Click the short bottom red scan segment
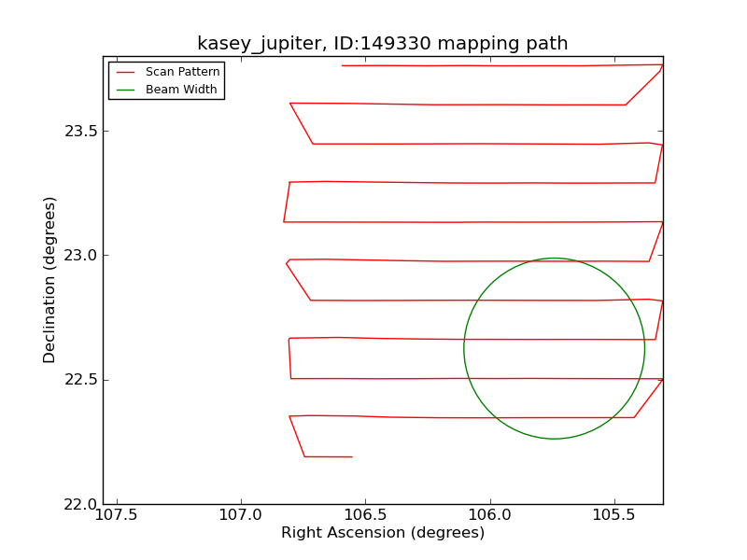This screenshot has height=560, width=747. pos(329,456)
